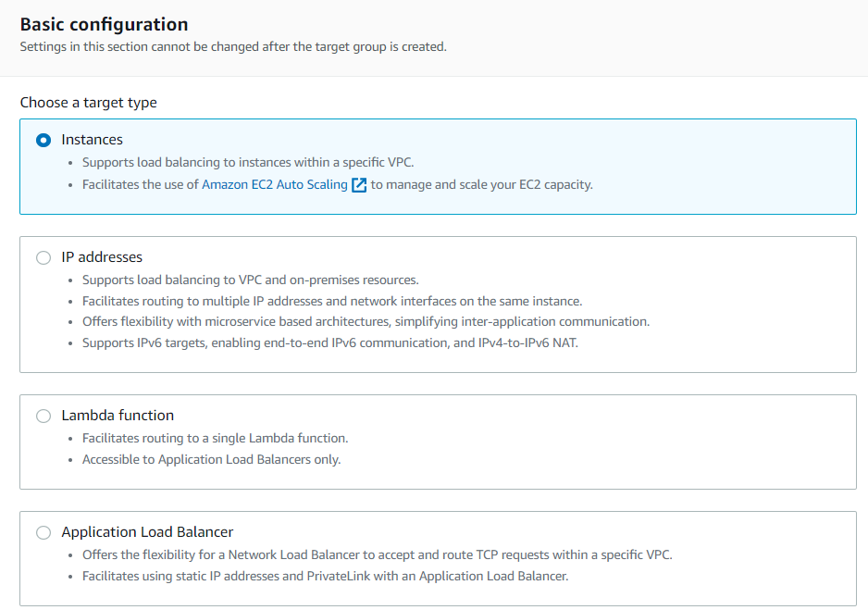Select the Instances radio button

43,140
